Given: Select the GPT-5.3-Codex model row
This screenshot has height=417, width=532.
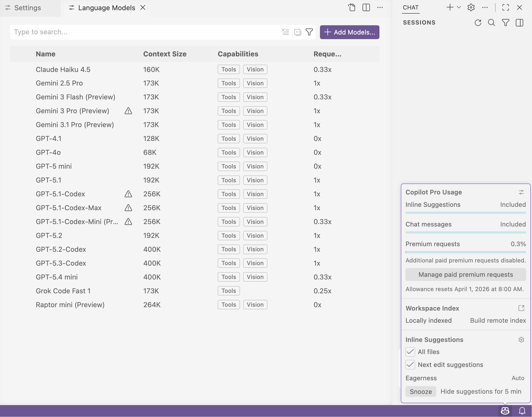Looking at the screenshot, I should pyautogui.click(x=195, y=263).
